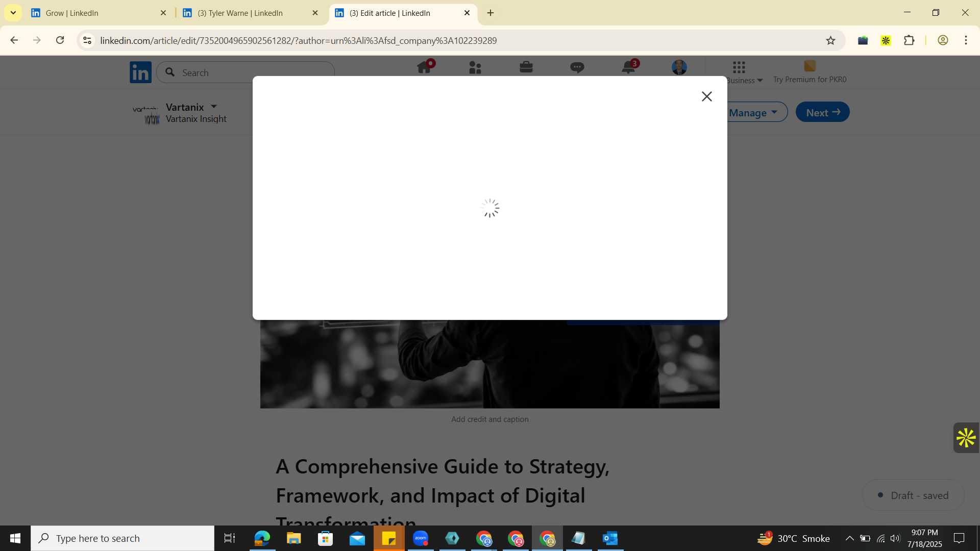
Task: Click the floating asterisk side widget
Action: (x=966, y=438)
